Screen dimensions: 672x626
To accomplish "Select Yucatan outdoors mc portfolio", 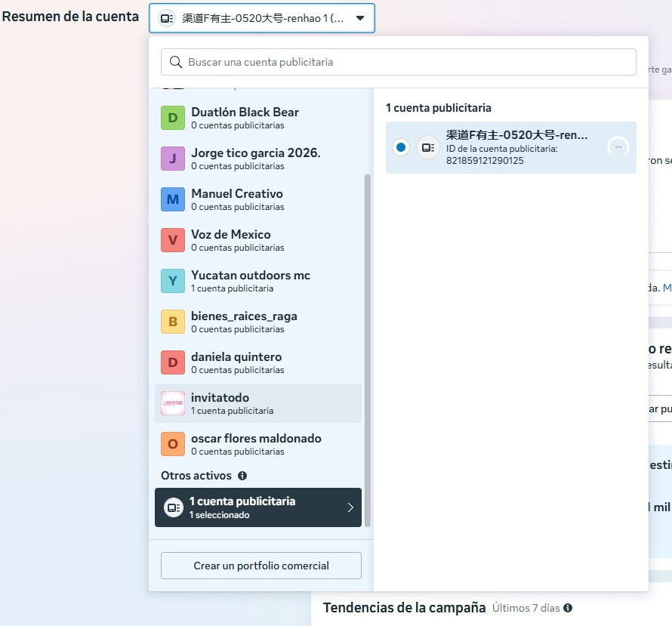I will [x=258, y=281].
